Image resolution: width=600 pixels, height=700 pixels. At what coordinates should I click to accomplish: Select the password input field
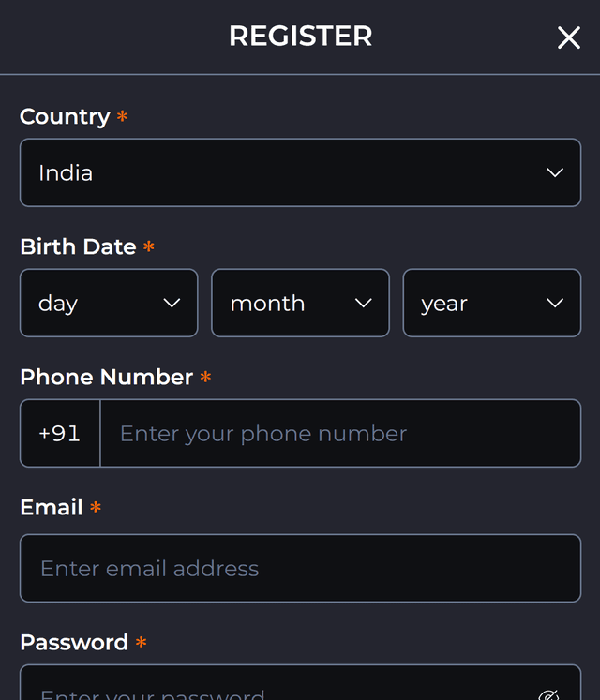(281, 690)
